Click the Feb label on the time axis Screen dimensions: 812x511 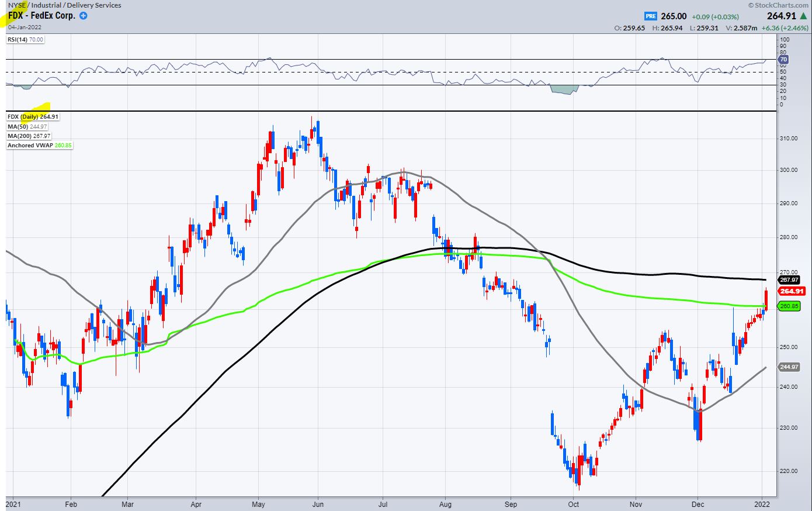click(x=71, y=504)
